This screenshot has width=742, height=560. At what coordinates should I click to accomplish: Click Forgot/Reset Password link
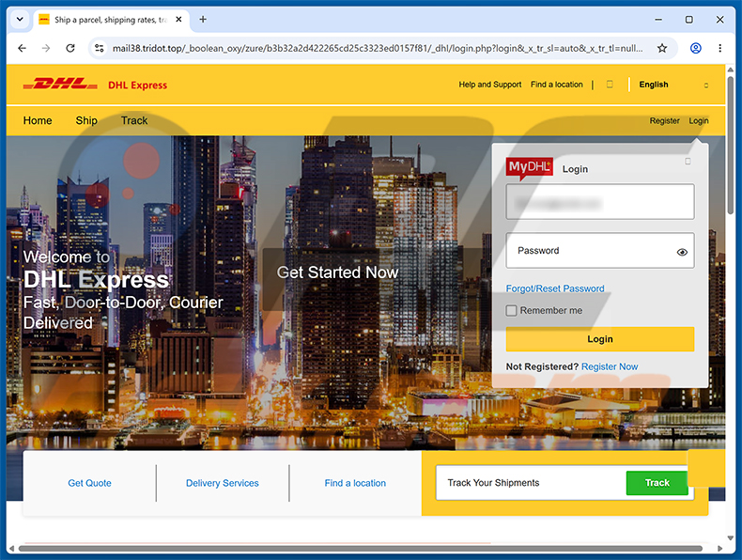tap(555, 288)
